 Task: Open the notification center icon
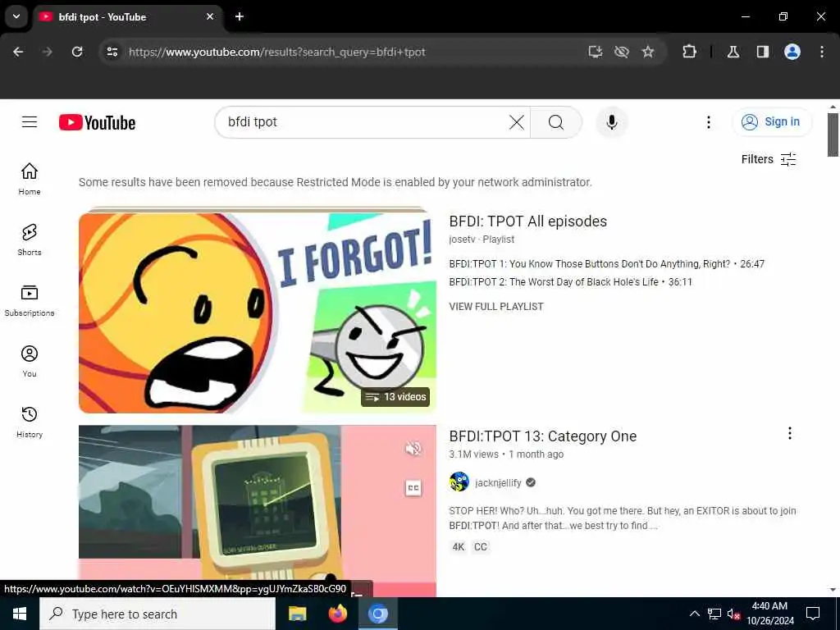813,614
